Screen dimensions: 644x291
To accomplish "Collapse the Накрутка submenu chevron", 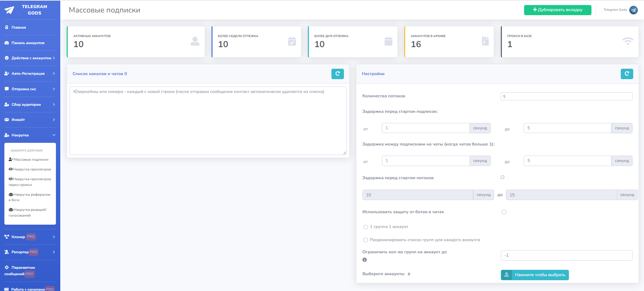I will pos(54,135).
